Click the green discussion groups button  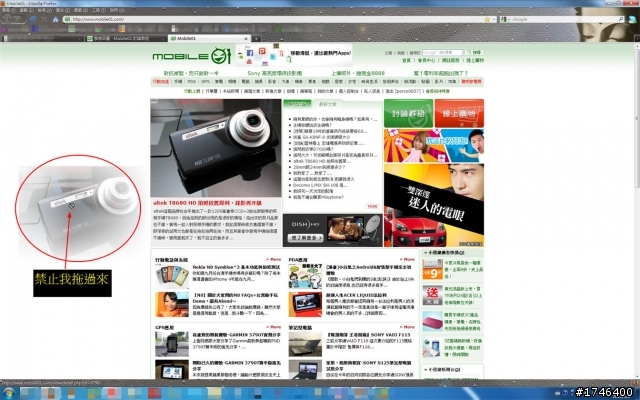(x=409, y=113)
